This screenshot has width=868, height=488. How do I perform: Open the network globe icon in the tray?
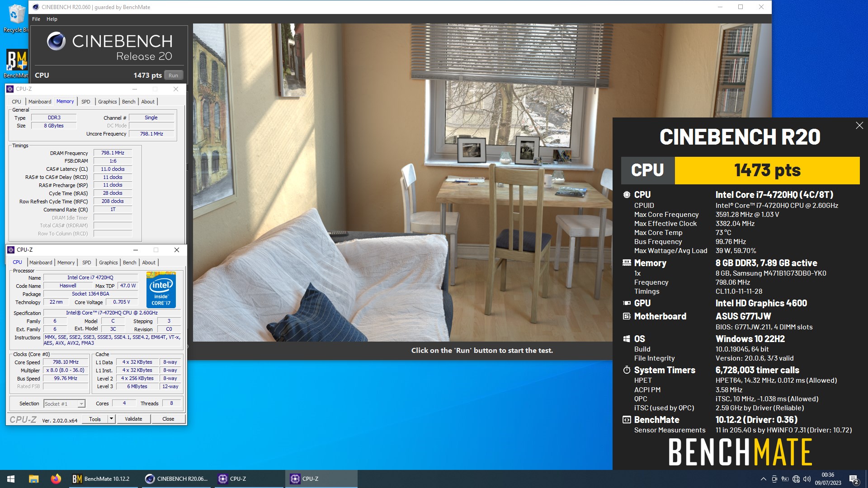(x=796, y=479)
